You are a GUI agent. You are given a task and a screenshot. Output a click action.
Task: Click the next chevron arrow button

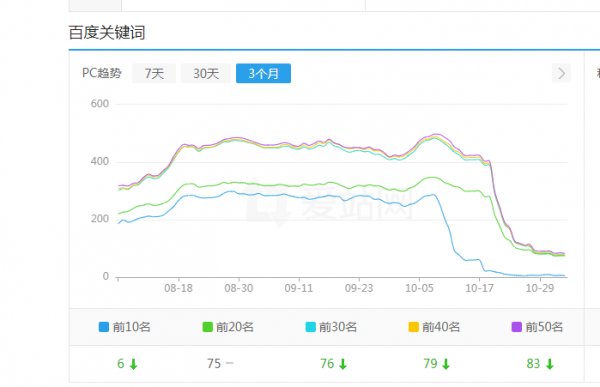[x=561, y=73]
